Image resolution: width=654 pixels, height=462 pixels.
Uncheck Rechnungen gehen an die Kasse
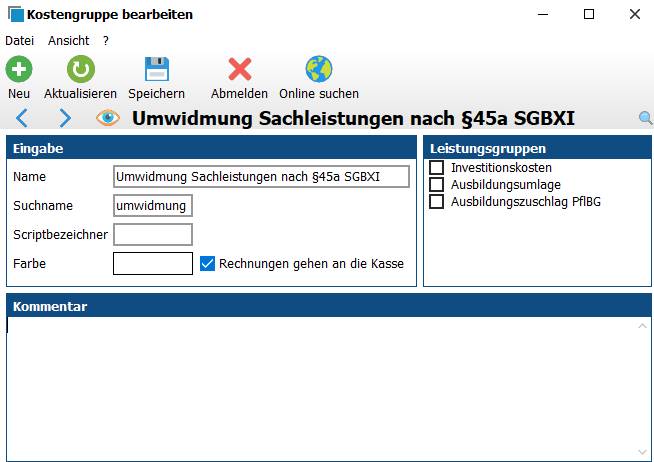(207, 264)
